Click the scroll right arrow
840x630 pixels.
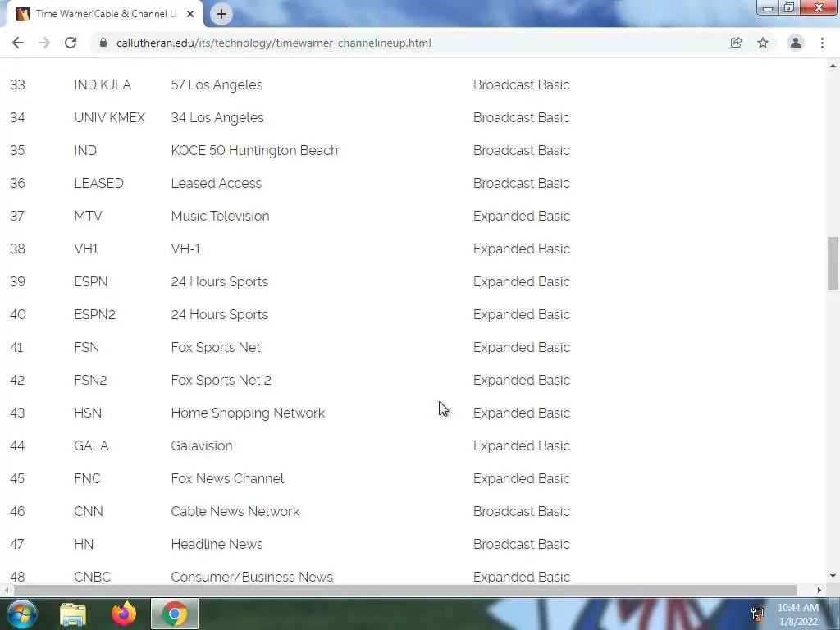coord(819,590)
